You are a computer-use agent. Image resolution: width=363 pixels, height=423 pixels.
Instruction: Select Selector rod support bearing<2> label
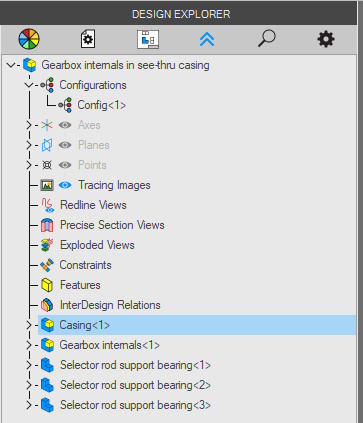[135, 385]
